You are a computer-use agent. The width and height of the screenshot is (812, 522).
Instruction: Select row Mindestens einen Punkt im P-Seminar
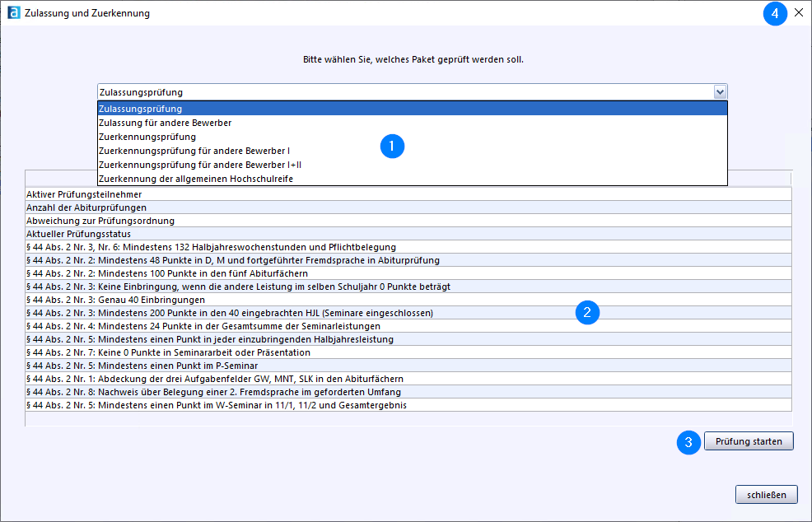pyautogui.click(x=408, y=366)
